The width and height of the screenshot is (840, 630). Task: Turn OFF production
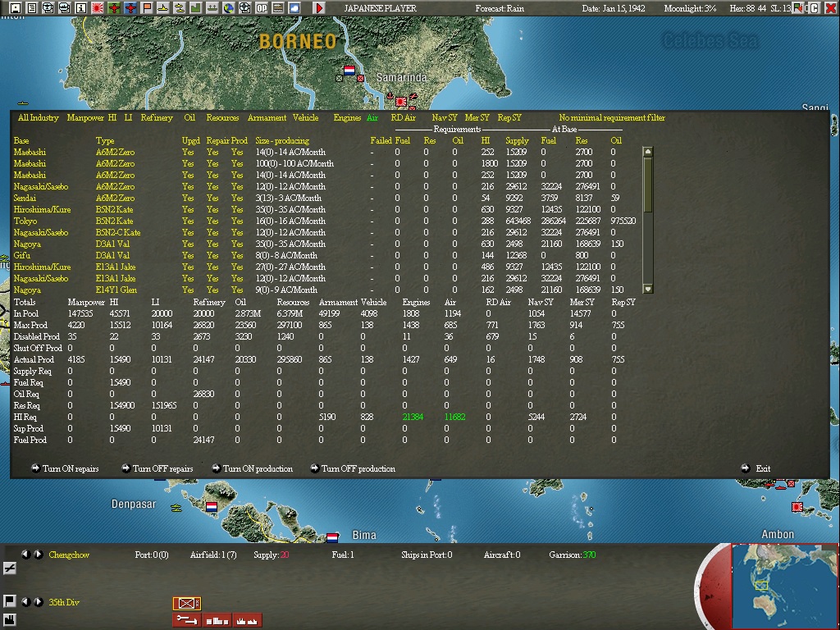pos(353,468)
